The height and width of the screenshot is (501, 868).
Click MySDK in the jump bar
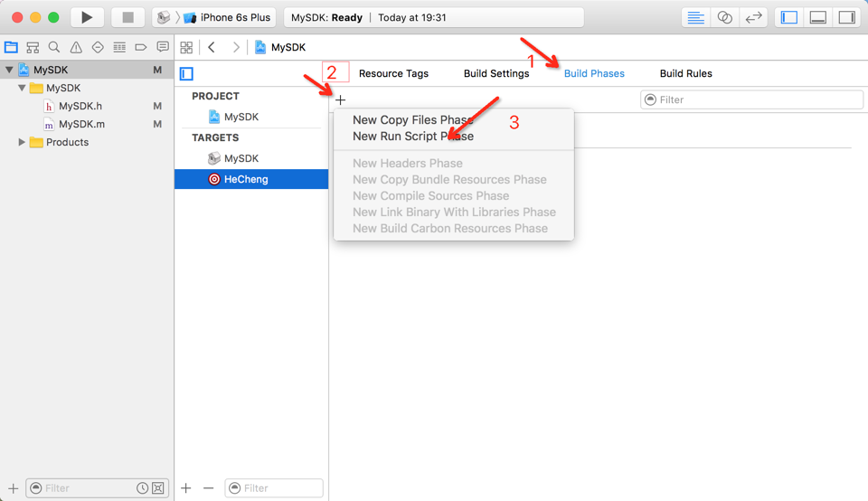(x=280, y=47)
